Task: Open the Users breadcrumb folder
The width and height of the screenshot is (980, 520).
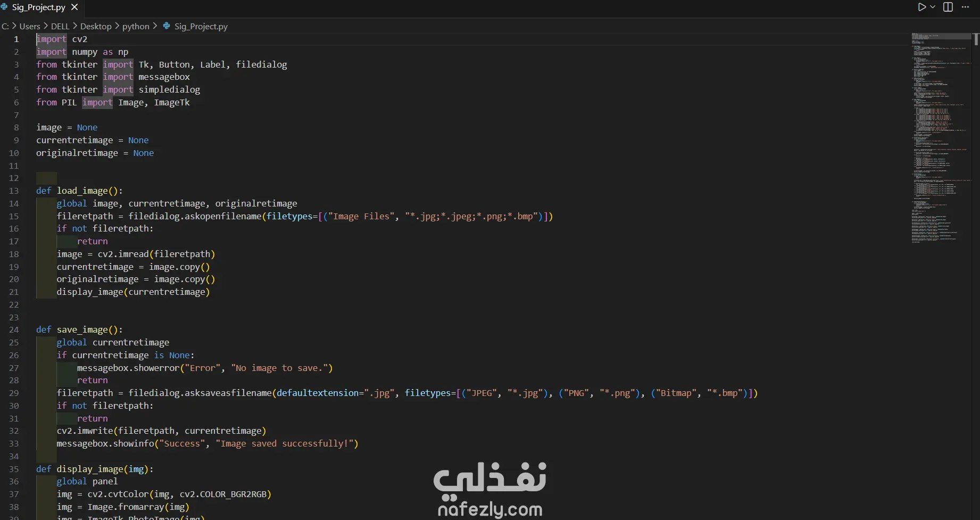Action: click(x=30, y=26)
